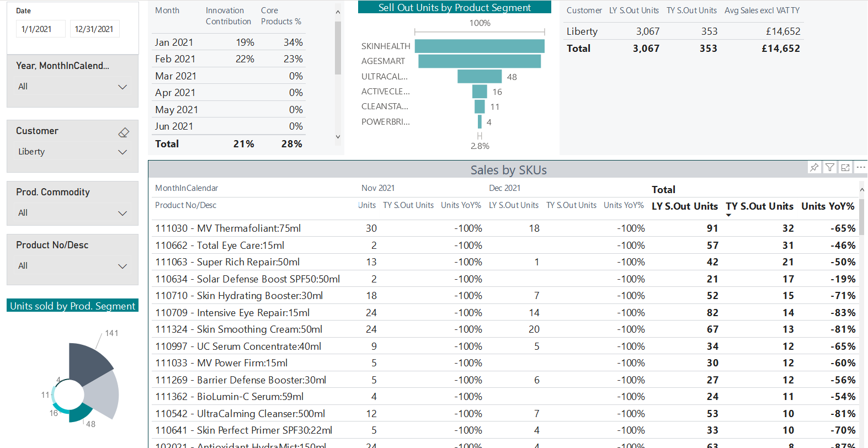Viewport: 868px width, 448px height.
Task: Sort by Innovation Contribution column header
Action: [x=228, y=16]
